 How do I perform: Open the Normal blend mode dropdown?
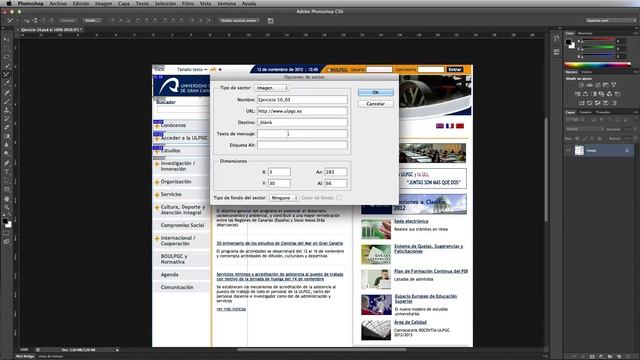pyautogui.click(x=584, y=129)
